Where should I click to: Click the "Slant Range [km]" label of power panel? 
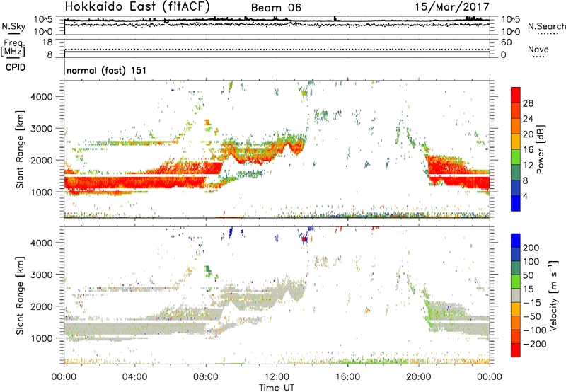coord(20,149)
